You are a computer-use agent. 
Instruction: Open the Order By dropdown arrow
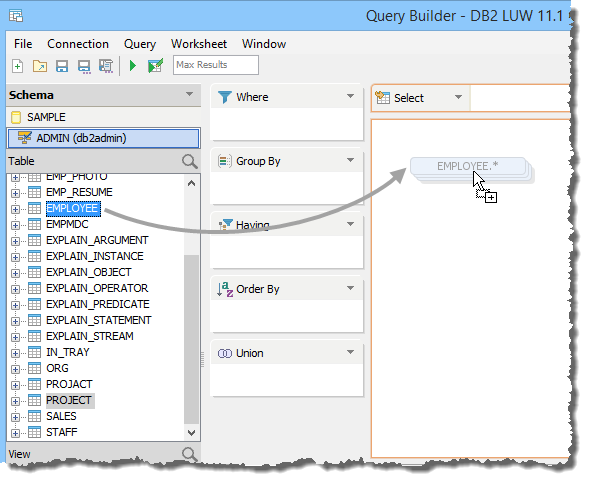pyautogui.click(x=350, y=288)
